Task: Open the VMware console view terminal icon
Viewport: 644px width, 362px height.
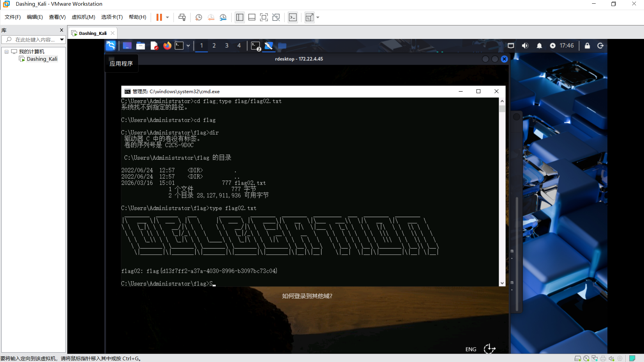Action: (293, 17)
